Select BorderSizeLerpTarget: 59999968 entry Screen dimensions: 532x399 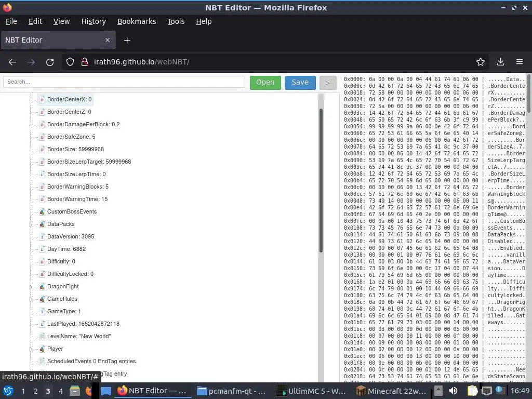coord(89,162)
